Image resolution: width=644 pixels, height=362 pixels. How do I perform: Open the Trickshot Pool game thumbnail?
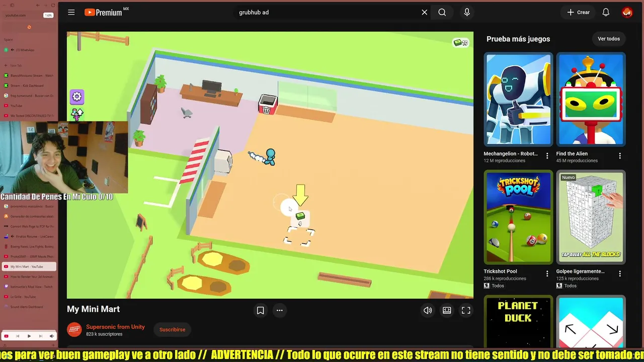click(x=518, y=217)
